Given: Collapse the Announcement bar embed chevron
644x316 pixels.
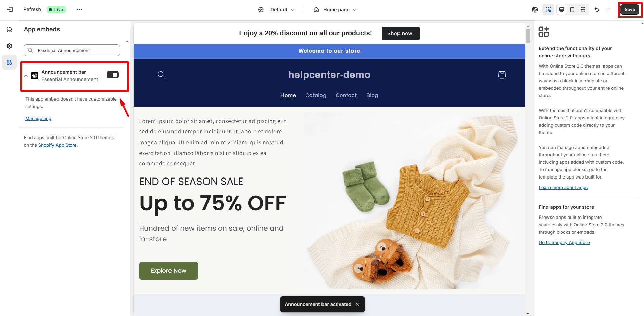Looking at the screenshot, I should click(x=26, y=76).
